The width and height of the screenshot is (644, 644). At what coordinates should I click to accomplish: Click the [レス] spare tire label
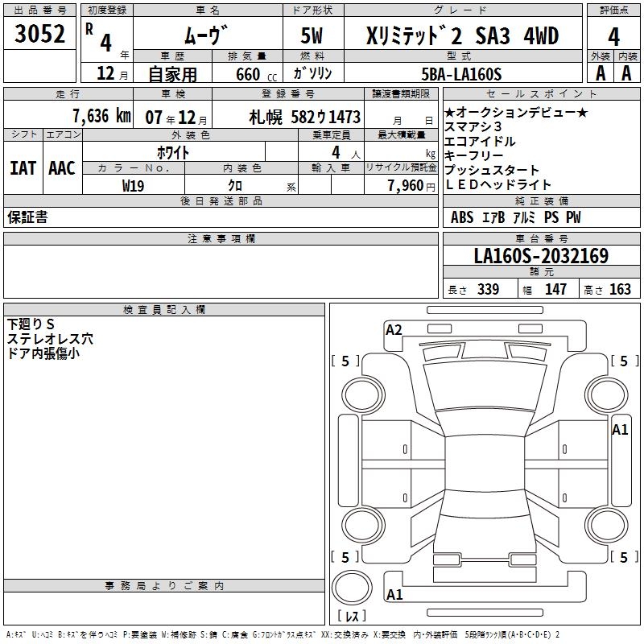pyautogui.click(x=352, y=616)
